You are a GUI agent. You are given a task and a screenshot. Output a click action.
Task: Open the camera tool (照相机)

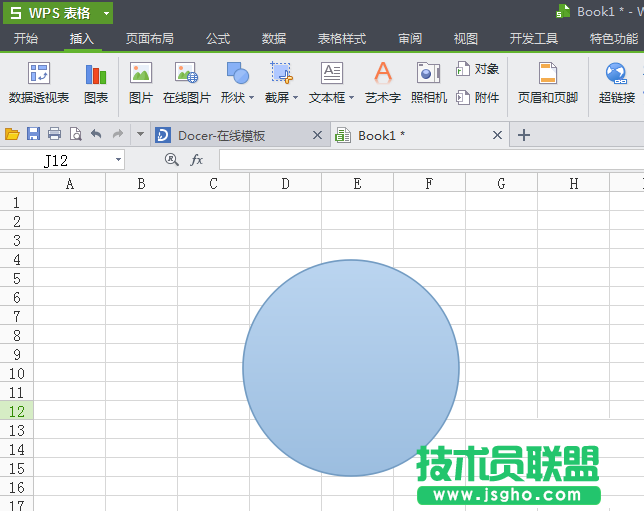point(428,84)
